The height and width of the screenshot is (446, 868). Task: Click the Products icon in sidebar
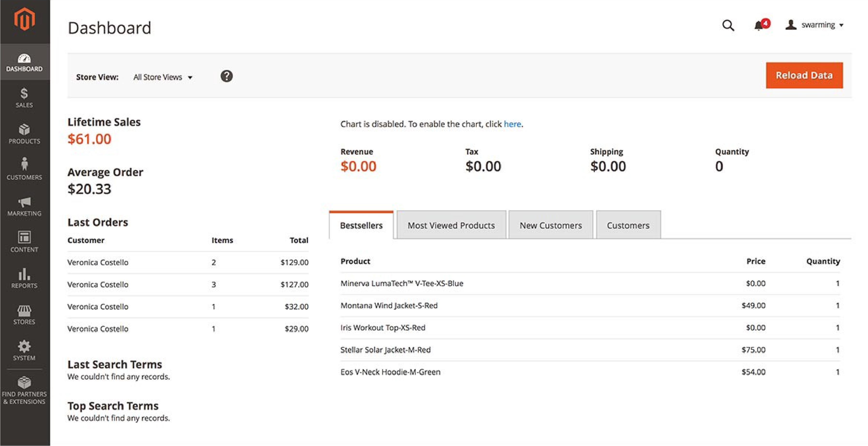24,133
